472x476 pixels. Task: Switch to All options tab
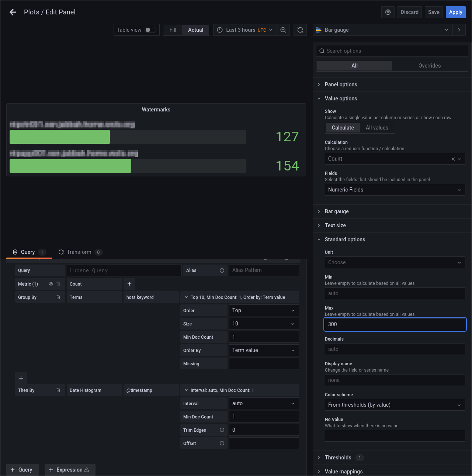(x=354, y=66)
